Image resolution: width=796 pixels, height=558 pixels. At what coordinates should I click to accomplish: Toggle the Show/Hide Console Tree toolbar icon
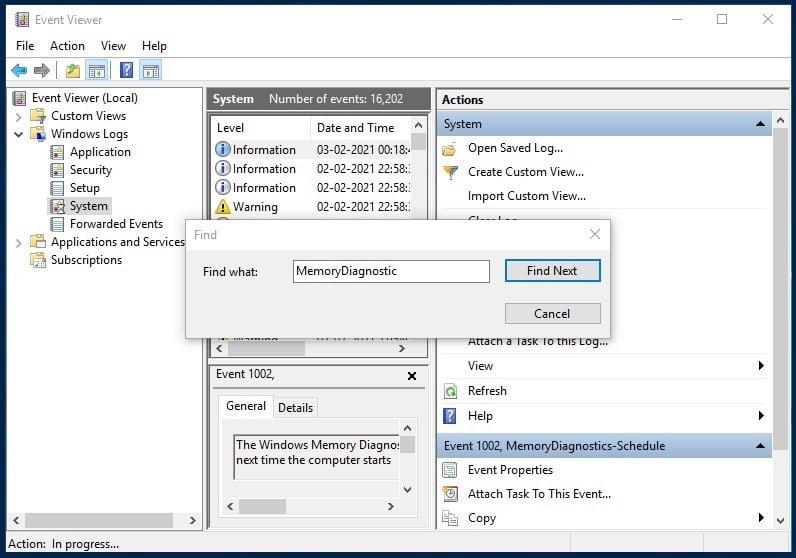(96, 71)
